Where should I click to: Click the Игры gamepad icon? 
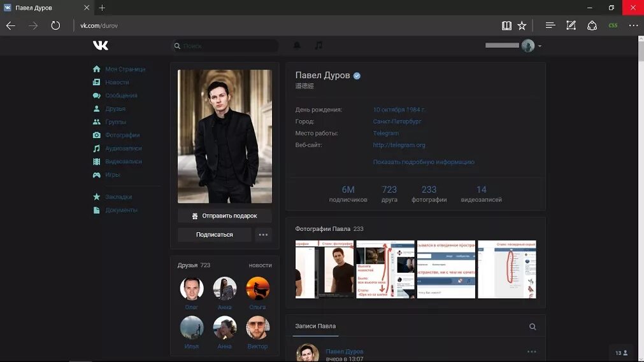coord(97,175)
